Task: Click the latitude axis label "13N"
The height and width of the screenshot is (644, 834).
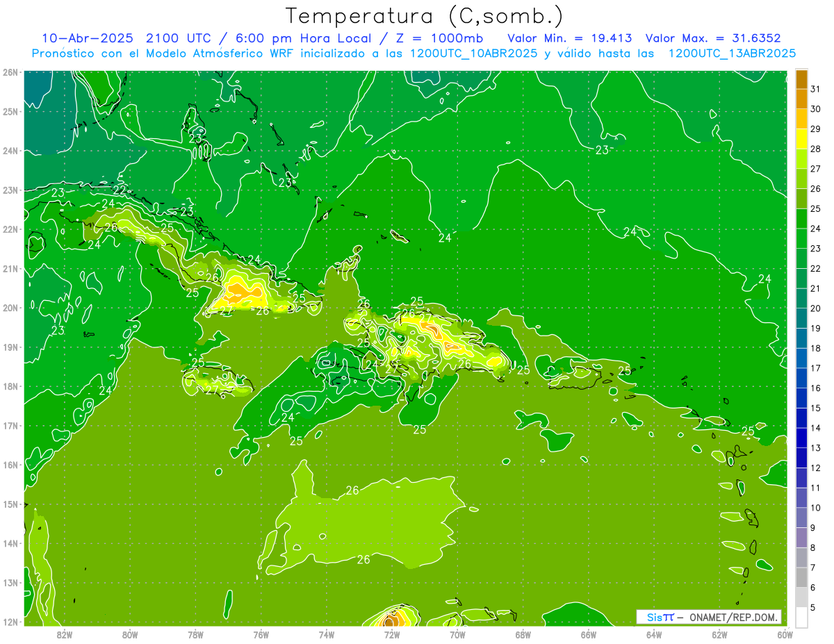Action: (x=10, y=582)
